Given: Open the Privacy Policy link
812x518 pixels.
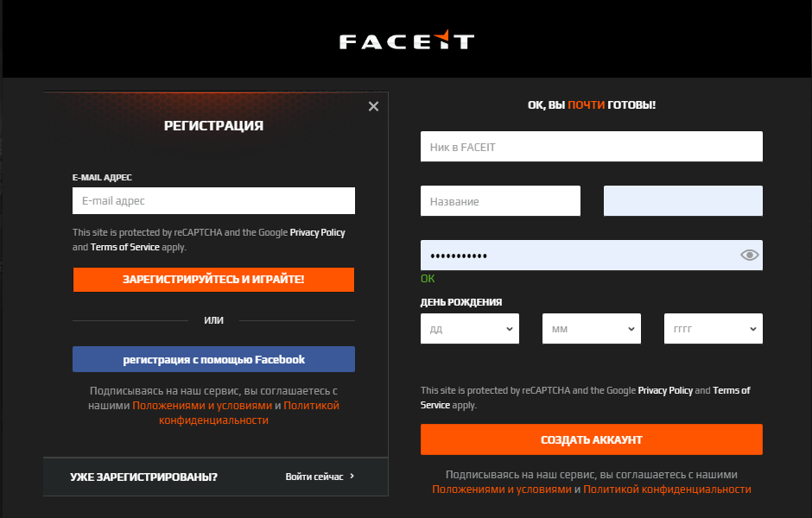Looking at the screenshot, I should click(316, 231).
